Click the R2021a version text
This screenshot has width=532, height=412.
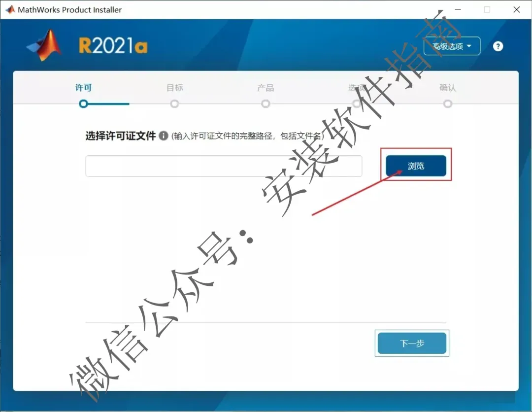(x=113, y=45)
